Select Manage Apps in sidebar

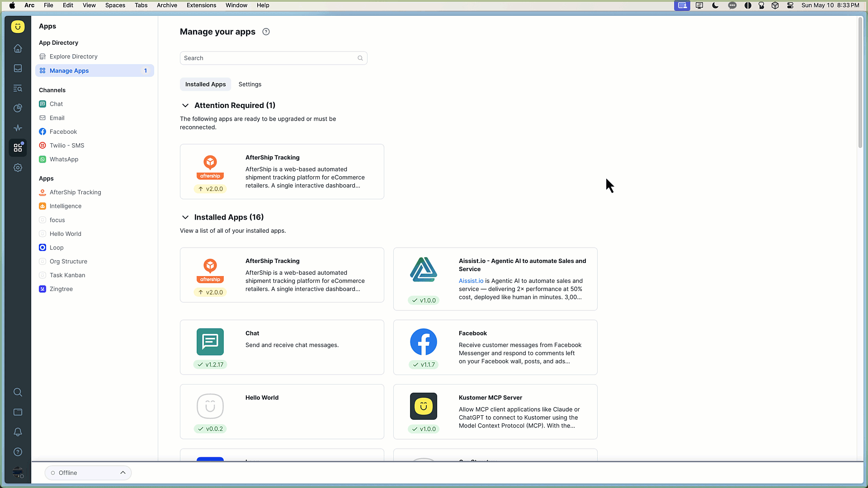coord(94,70)
